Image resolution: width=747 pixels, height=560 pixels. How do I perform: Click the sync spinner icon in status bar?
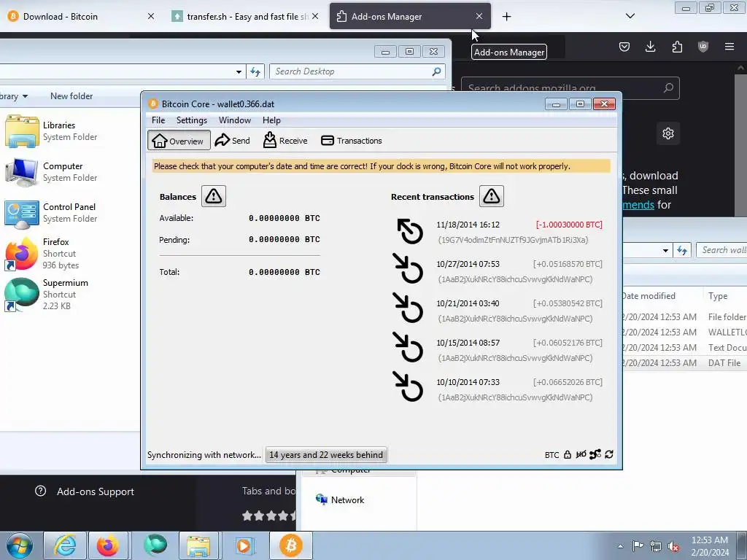click(x=609, y=455)
